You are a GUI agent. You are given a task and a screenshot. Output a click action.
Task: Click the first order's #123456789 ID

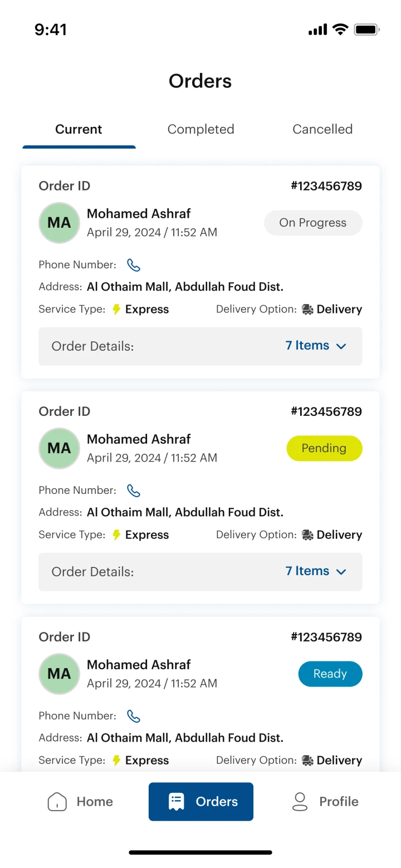coord(326,186)
